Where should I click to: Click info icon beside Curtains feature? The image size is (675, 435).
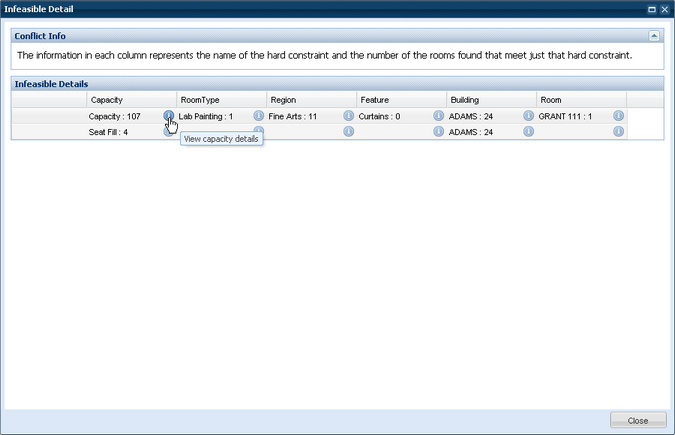(x=438, y=116)
